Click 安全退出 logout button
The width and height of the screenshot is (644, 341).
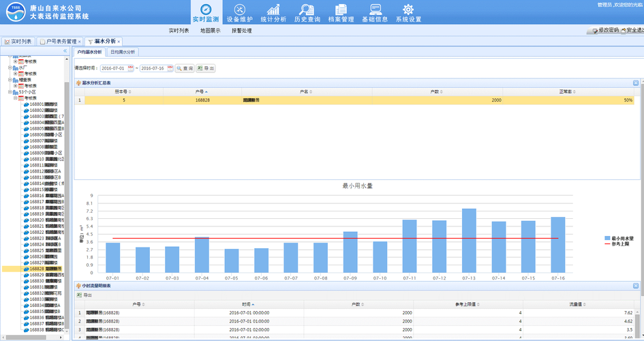(x=632, y=31)
